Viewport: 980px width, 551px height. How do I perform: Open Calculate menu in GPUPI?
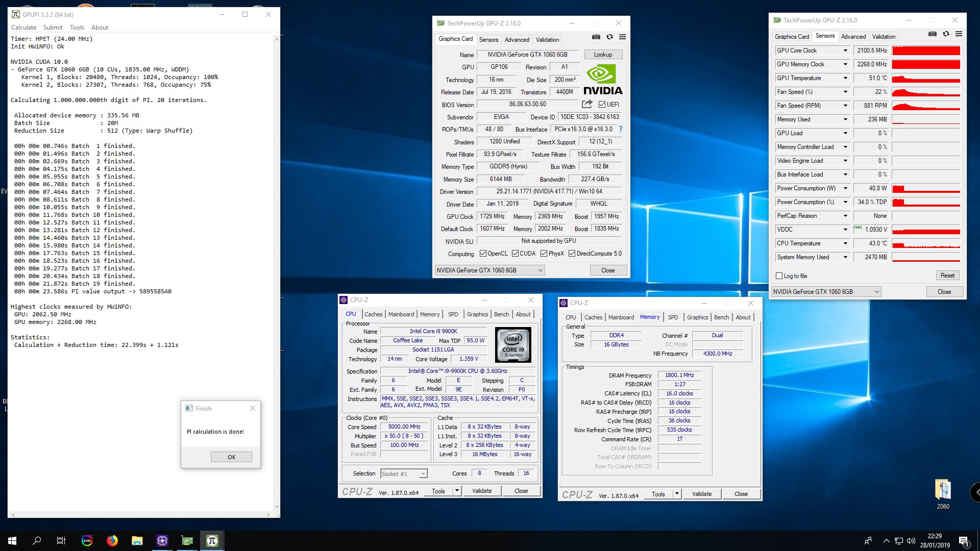click(x=24, y=28)
